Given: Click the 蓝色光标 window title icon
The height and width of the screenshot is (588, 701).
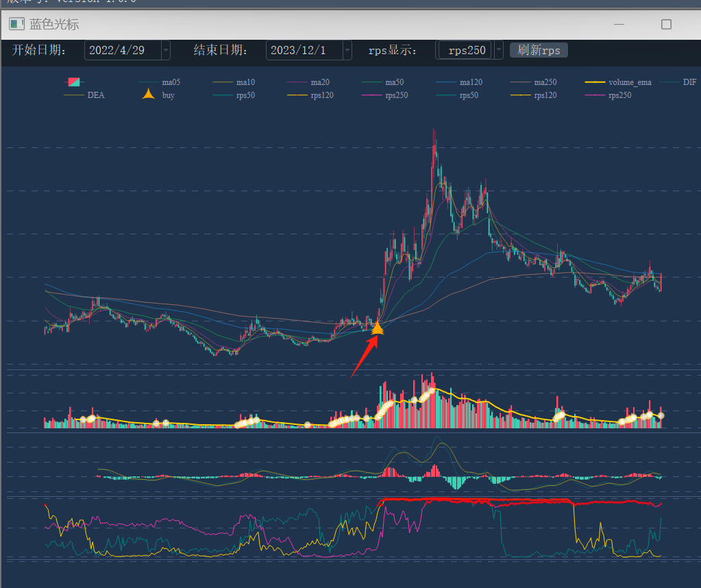Looking at the screenshot, I should click(16, 24).
